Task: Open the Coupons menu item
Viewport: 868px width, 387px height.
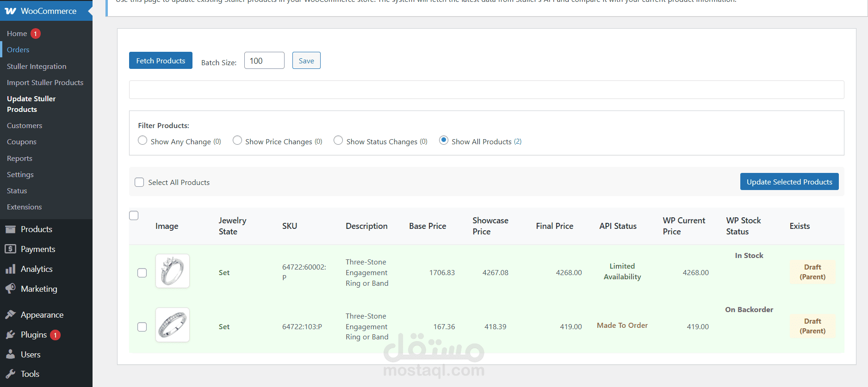Action: [22, 141]
